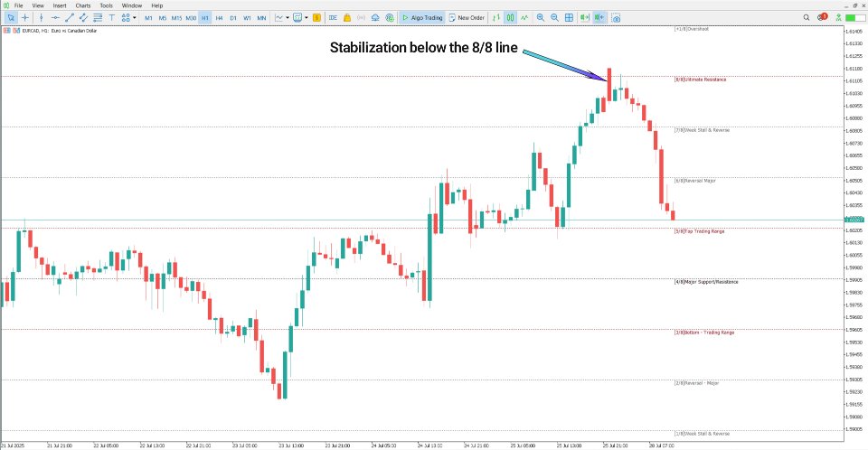Screen dimensions: 868x450
Task: Click the green connection status bar
Action: (855, 18)
